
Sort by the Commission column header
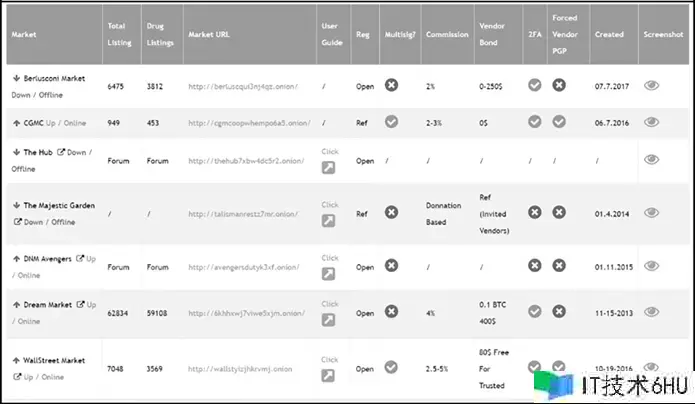pyautogui.click(x=446, y=34)
